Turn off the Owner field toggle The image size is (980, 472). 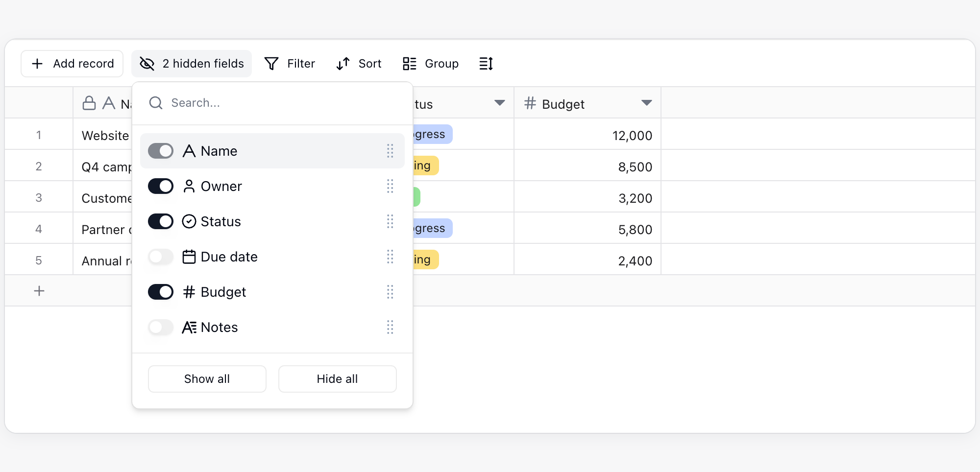pyautogui.click(x=161, y=186)
